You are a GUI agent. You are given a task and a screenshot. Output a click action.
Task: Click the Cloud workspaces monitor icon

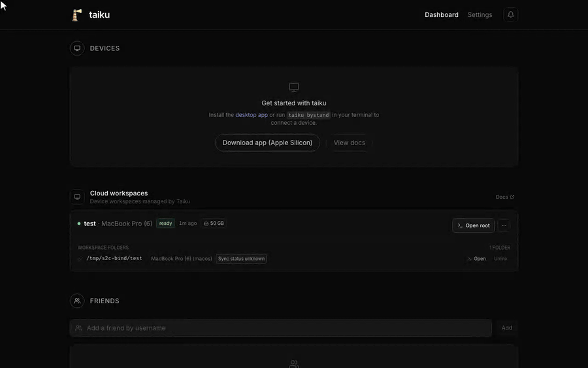77,197
